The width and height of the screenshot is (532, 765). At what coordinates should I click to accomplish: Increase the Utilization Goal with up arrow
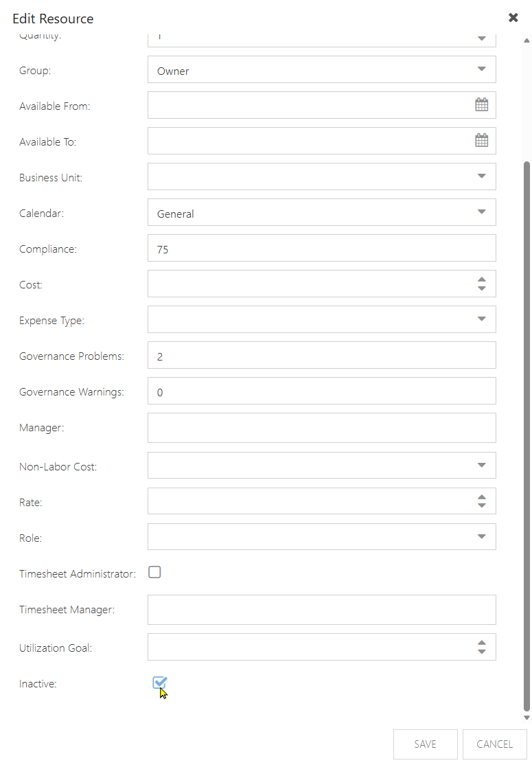[481, 643]
